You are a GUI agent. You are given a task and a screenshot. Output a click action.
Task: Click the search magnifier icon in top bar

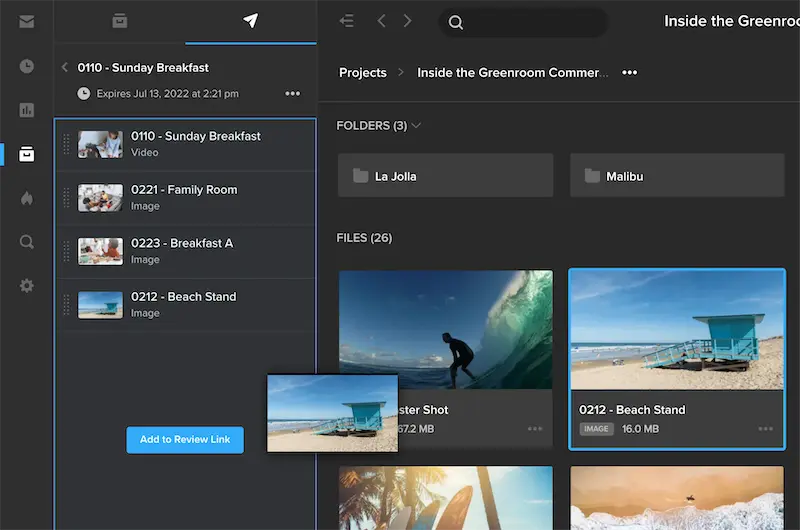[x=456, y=22]
